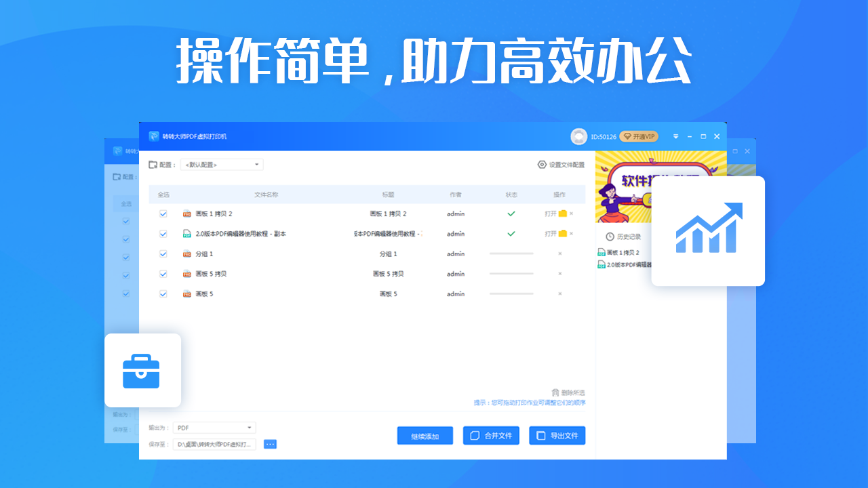Click the green PDF icon on the 副本 row

point(186,234)
